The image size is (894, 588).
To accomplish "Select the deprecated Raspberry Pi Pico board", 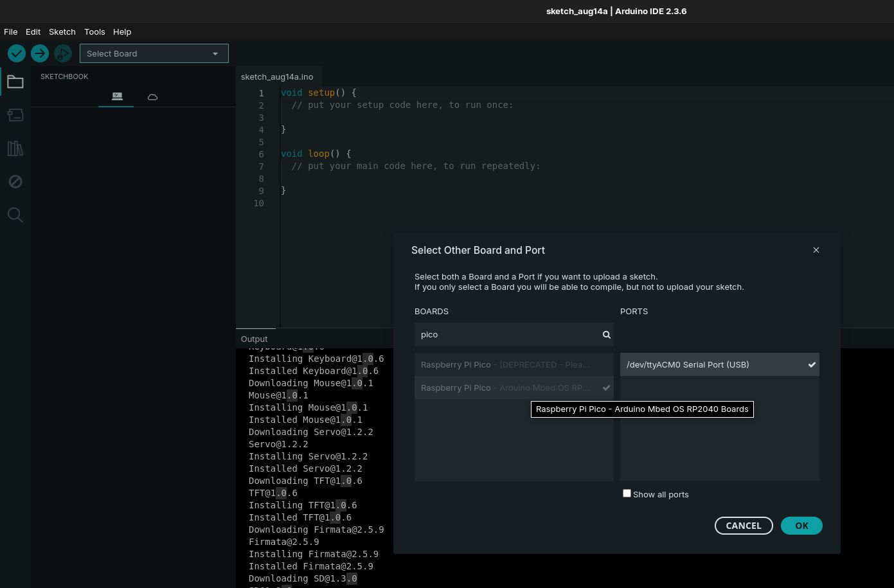I will pos(514,364).
